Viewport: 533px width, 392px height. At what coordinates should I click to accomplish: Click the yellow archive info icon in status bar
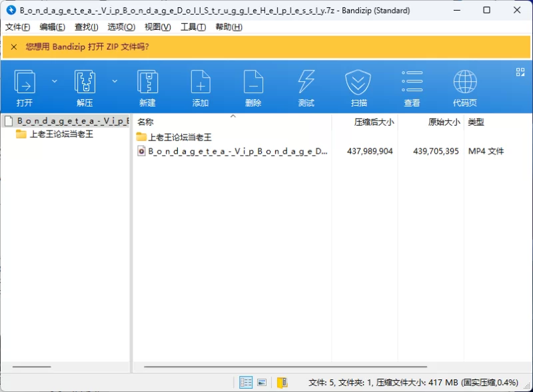(282, 383)
